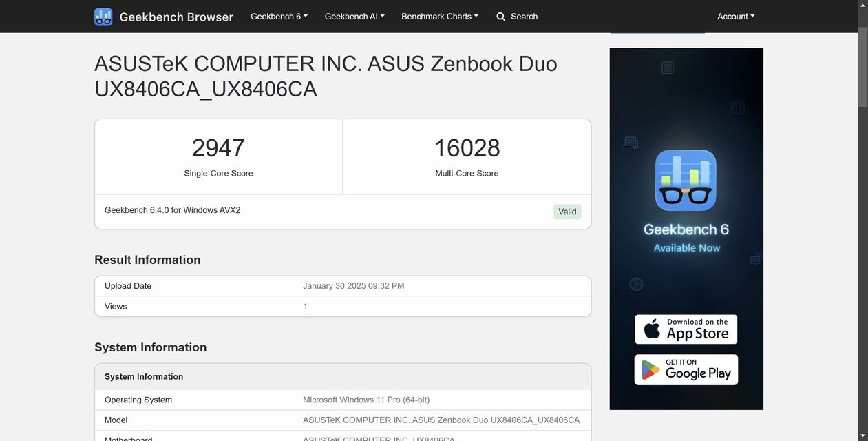Click the Geekbench 6 app icon in the ad
The image size is (868, 441).
(685, 180)
